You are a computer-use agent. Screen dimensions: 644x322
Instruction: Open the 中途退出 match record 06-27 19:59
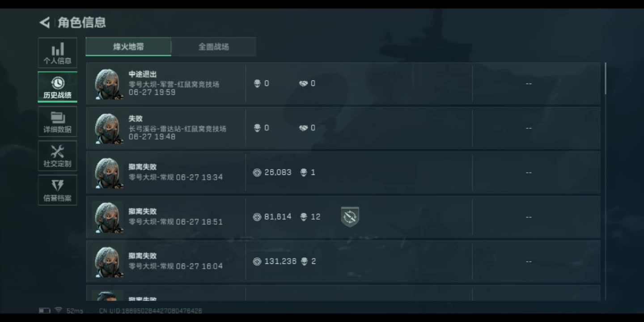pyautogui.click(x=343, y=84)
